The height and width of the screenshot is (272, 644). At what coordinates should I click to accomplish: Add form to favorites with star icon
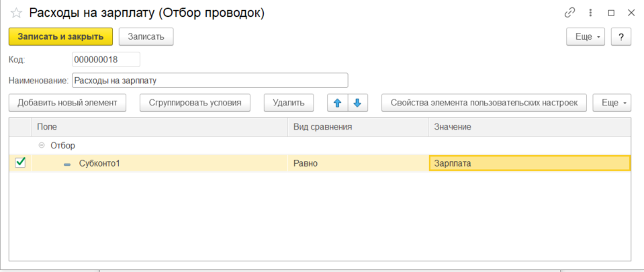(16, 13)
